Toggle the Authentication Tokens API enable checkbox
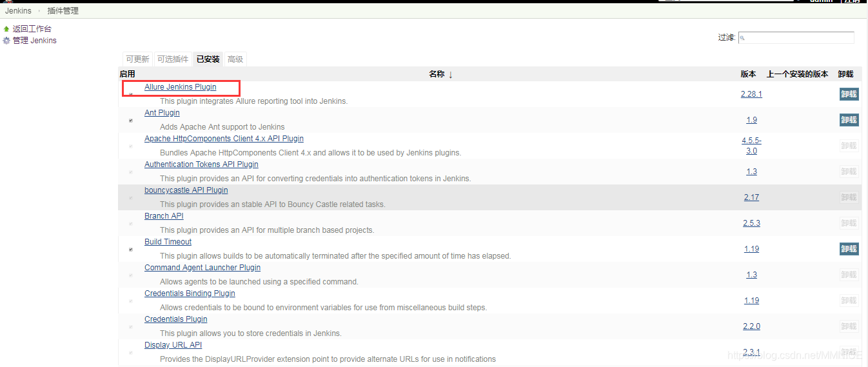 coord(131,172)
